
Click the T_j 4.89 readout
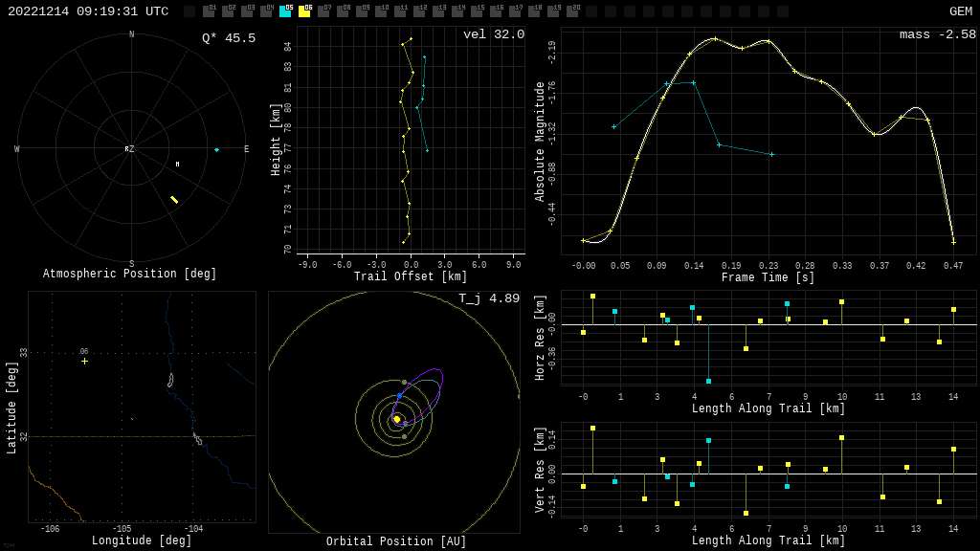click(x=488, y=298)
